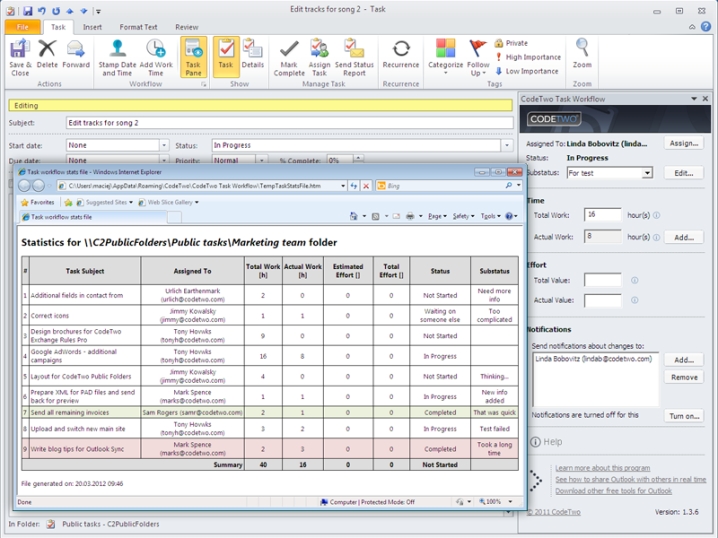Click the Turn on... notifications button
The image size is (718, 538).
684,416
